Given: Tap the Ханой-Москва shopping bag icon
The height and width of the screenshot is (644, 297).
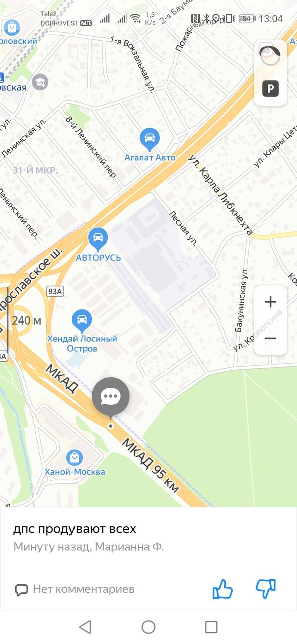Looking at the screenshot, I should pyautogui.click(x=75, y=458).
